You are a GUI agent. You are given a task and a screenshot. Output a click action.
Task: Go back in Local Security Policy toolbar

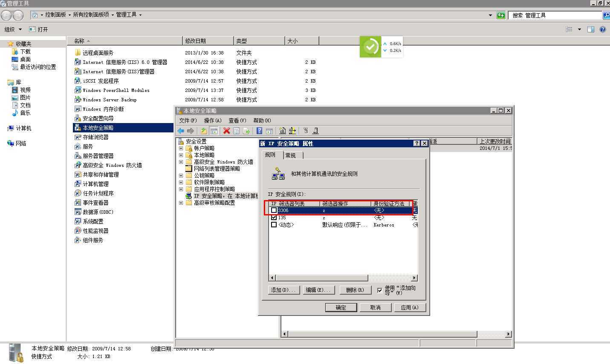181,131
